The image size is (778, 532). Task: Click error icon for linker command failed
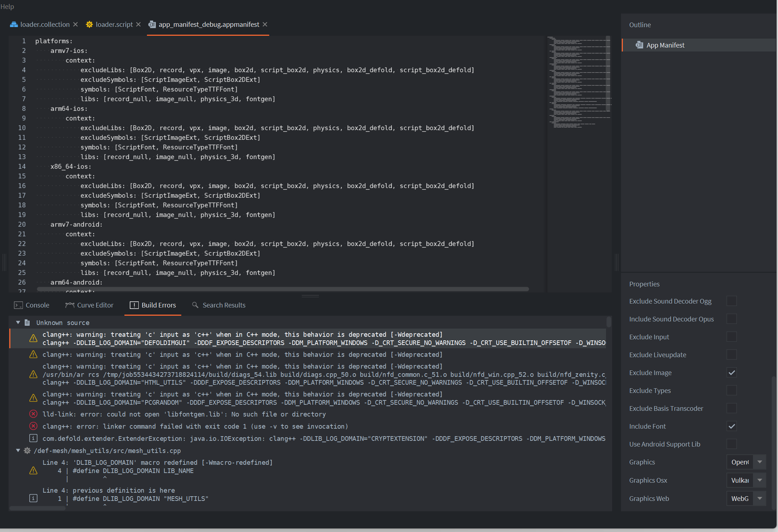click(x=33, y=426)
